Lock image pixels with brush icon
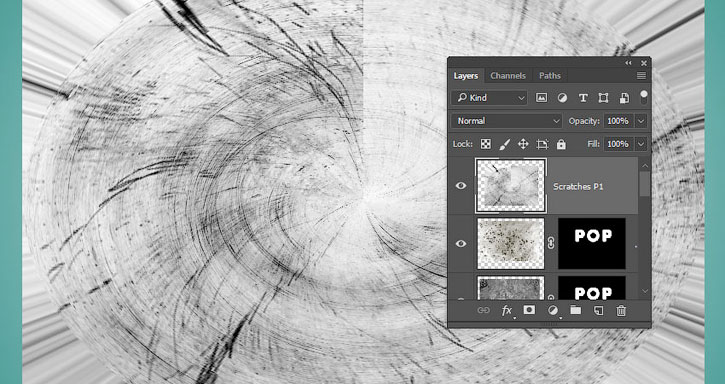This screenshot has height=384, width=725. coord(504,144)
